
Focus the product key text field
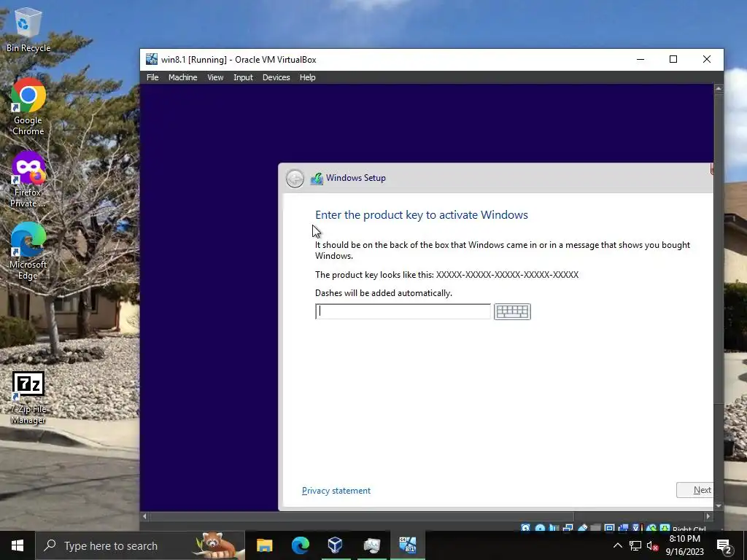[403, 311]
